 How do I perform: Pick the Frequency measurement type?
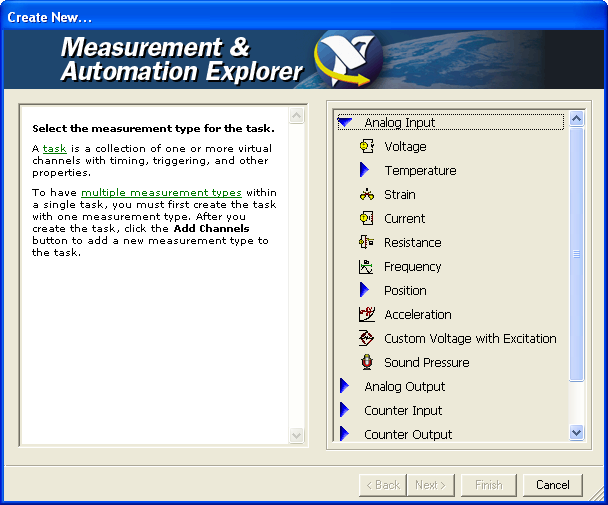(413, 267)
